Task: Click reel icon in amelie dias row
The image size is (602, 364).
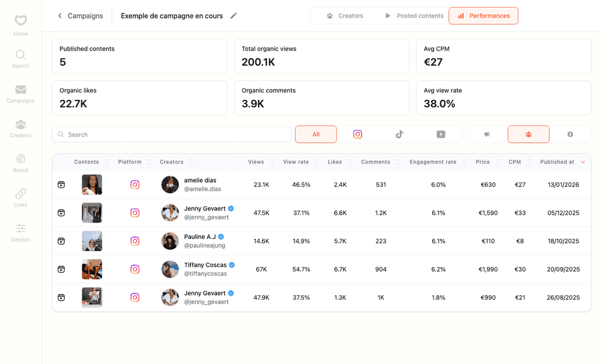Action: coord(61,185)
